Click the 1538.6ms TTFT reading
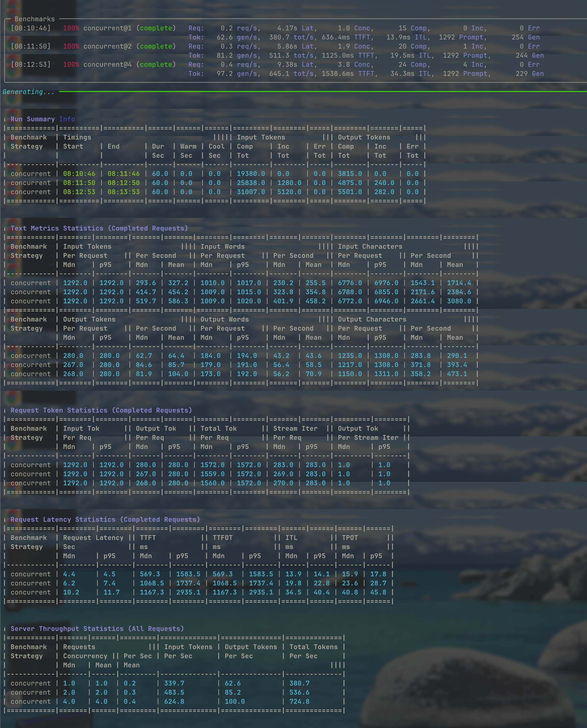The height and width of the screenshot is (728, 587). (350, 74)
